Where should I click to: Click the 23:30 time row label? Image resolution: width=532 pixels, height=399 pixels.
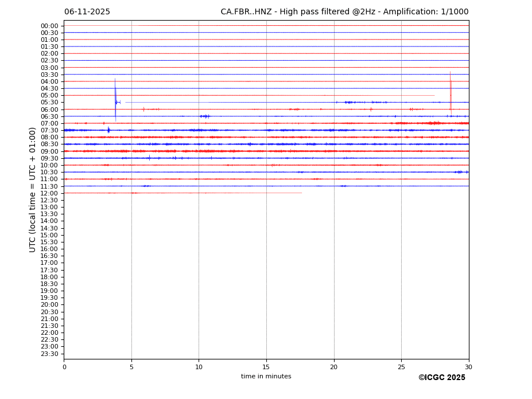tap(49, 354)
